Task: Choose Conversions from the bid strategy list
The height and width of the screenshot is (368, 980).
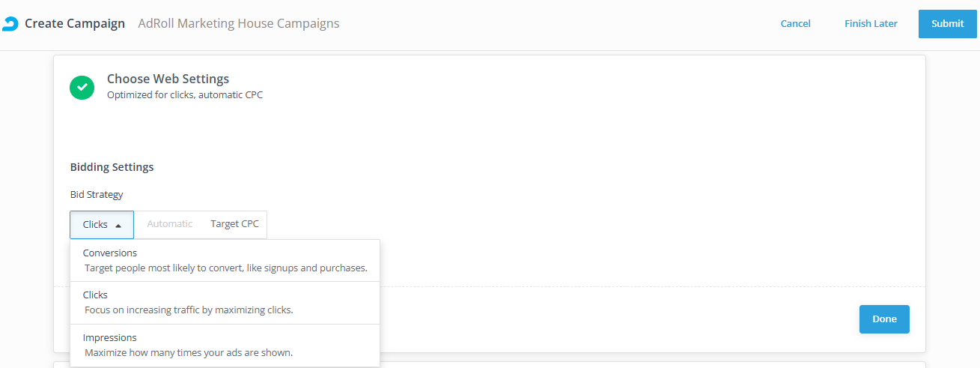Action: point(110,253)
